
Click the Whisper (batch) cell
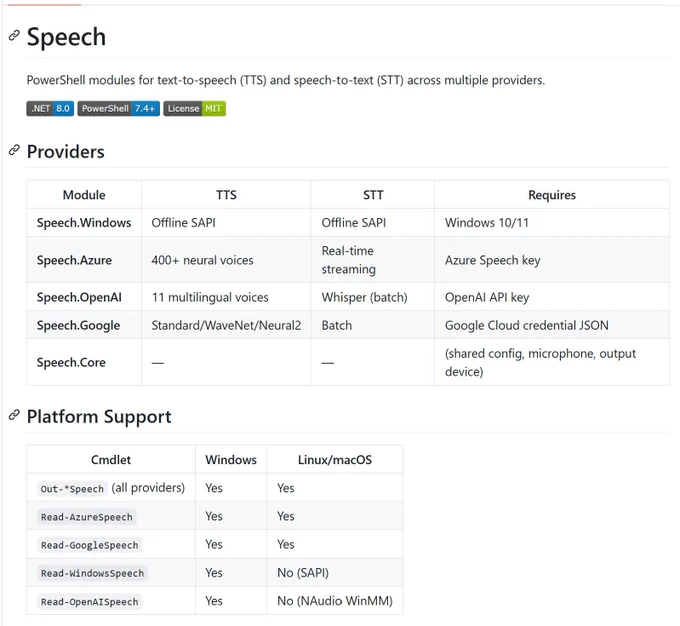[373, 297]
